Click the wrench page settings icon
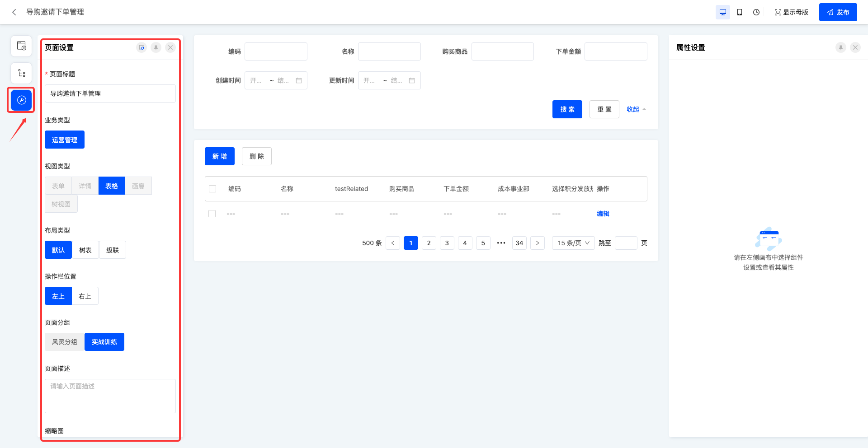The width and height of the screenshot is (868, 448). 21,100
